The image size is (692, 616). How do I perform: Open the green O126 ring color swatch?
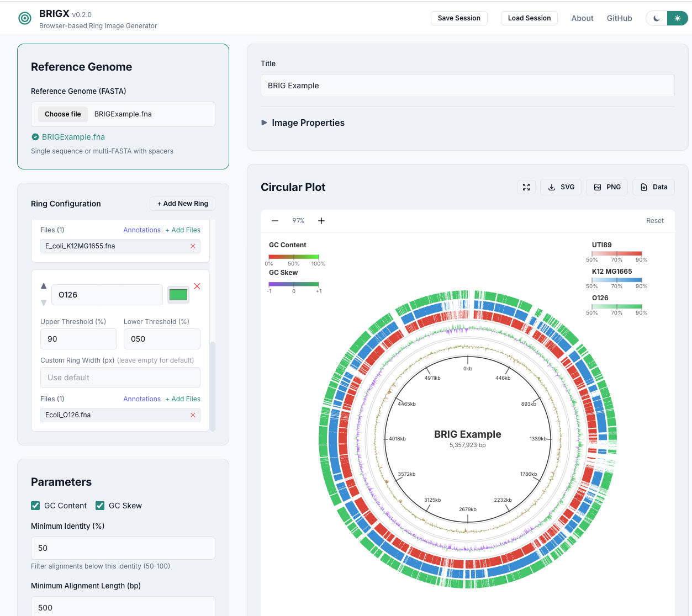tap(178, 295)
